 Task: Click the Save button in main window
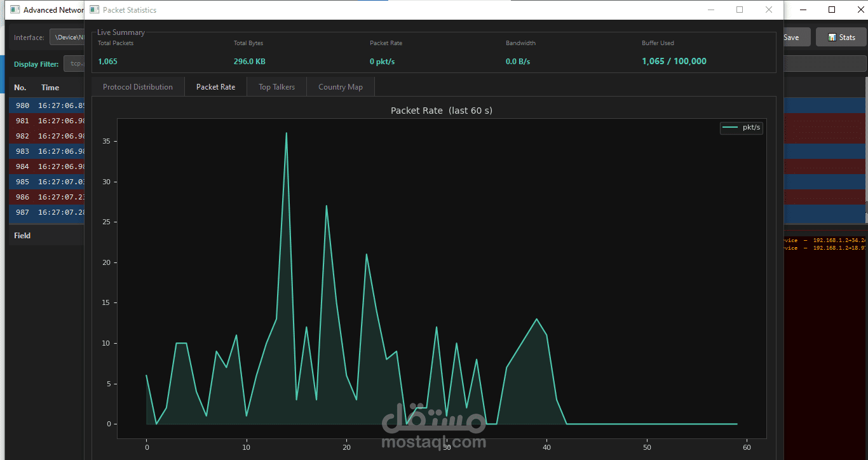[796, 37]
